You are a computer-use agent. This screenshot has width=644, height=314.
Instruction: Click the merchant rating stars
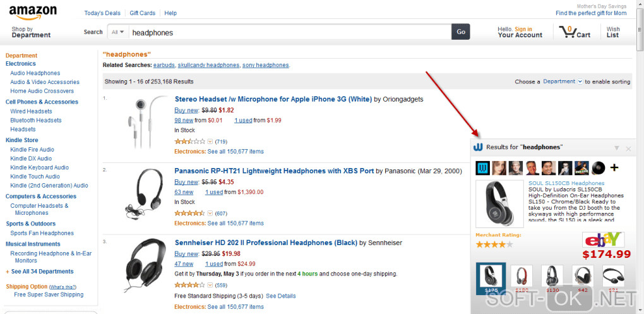pyautogui.click(x=494, y=244)
